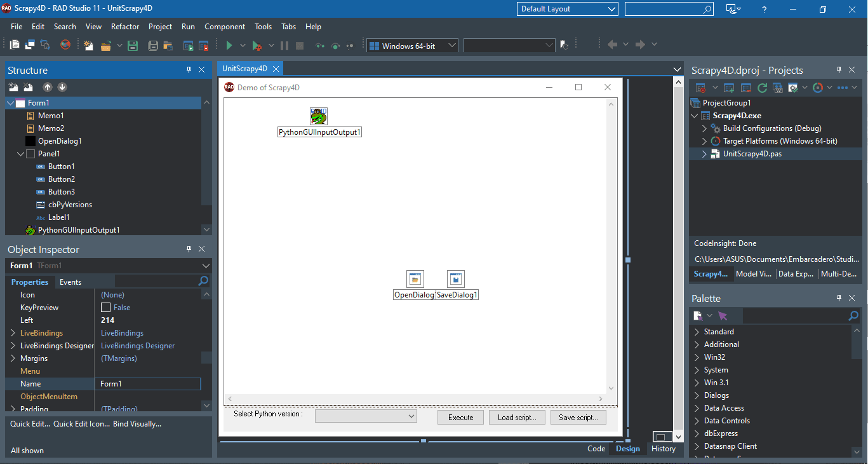This screenshot has width=868, height=464.
Task: Select Memo1 in the Structure tree
Action: (51, 116)
